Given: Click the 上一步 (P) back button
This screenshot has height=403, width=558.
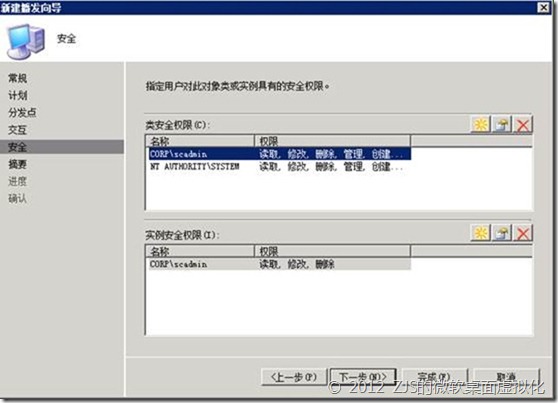Looking at the screenshot, I should pos(294,377).
